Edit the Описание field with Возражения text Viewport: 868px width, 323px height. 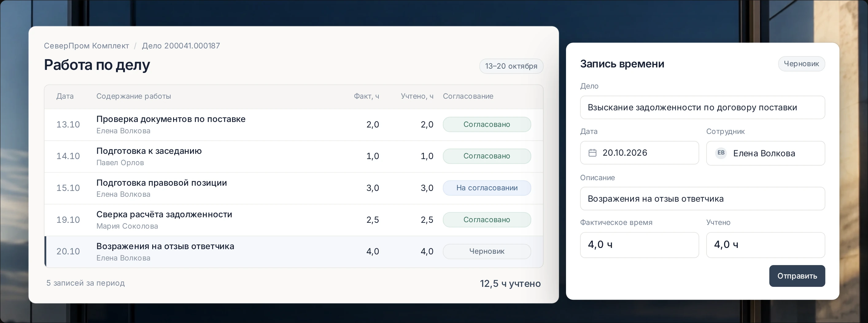coord(703,199)
